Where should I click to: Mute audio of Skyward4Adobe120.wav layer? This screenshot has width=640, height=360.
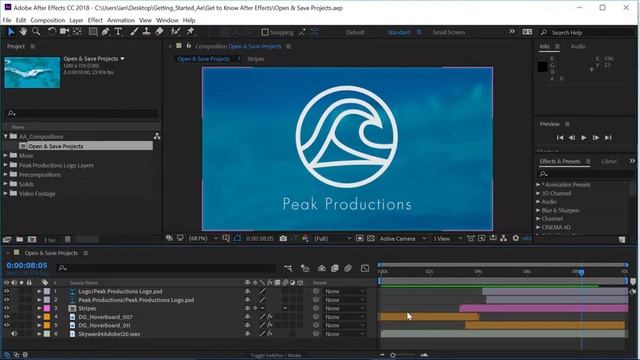14,334
